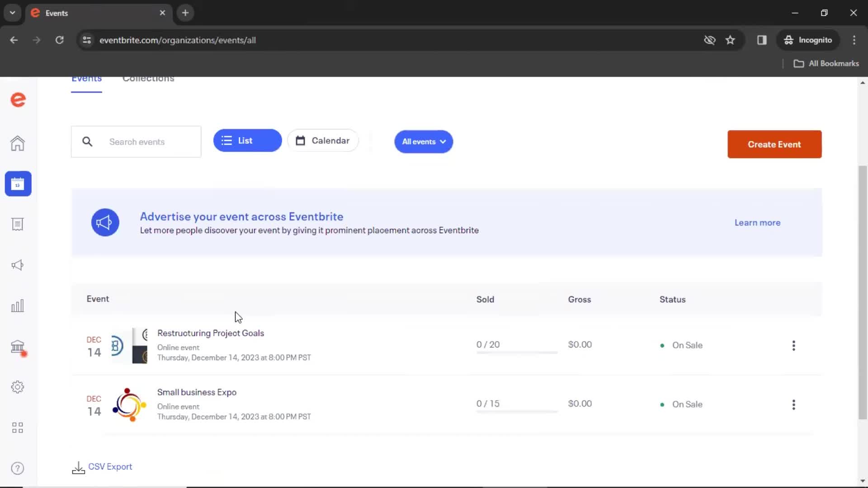Click On Sale status for Small business Expo
The image size is (868, 488).
pos(681,405)
